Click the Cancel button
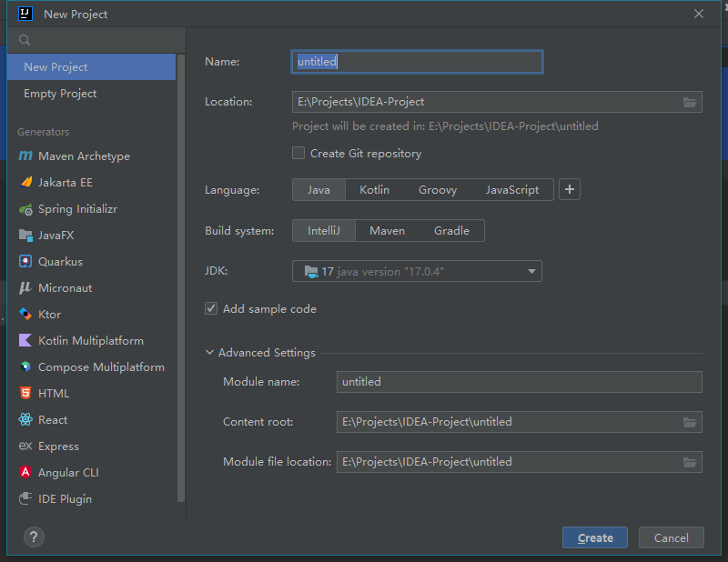 [672, 537]
